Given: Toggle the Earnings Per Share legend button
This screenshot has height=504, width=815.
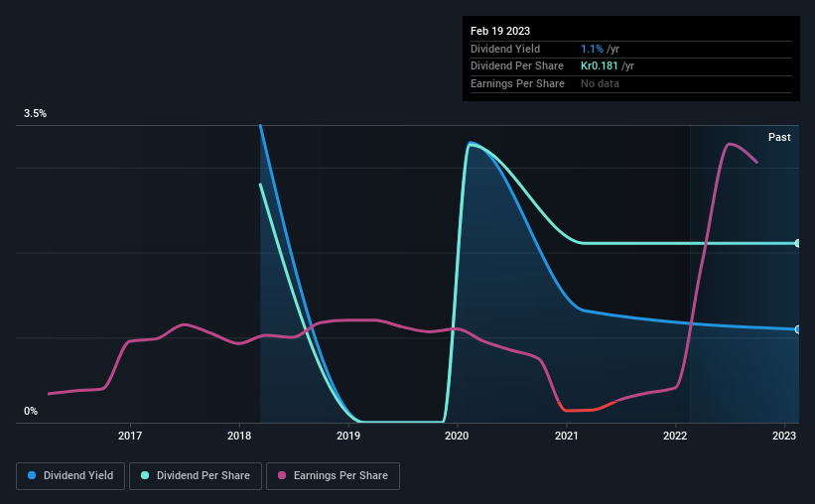Looking at the screenshot, I should coord(333,475).
